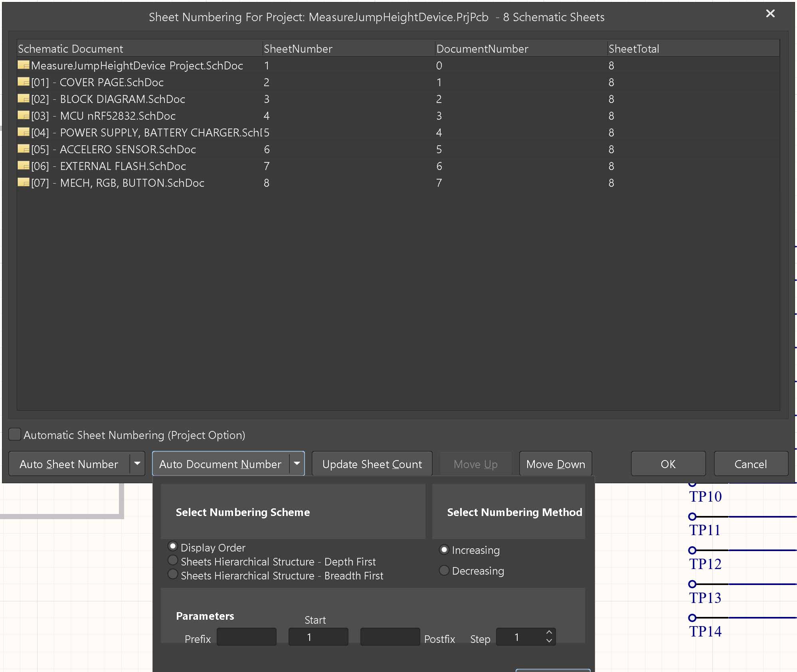
Task: Open the Auto Sheet Number dropdown arrow
Action: point(137,463)
